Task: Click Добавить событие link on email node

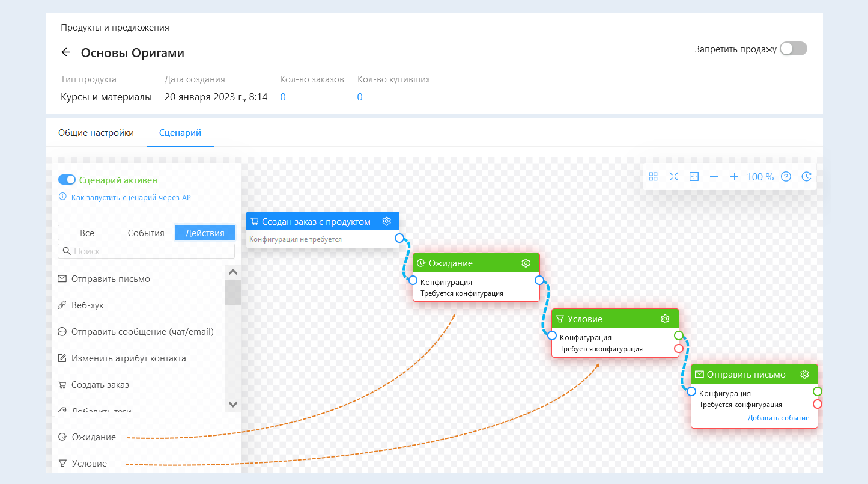Action: (x=778, y=418)
